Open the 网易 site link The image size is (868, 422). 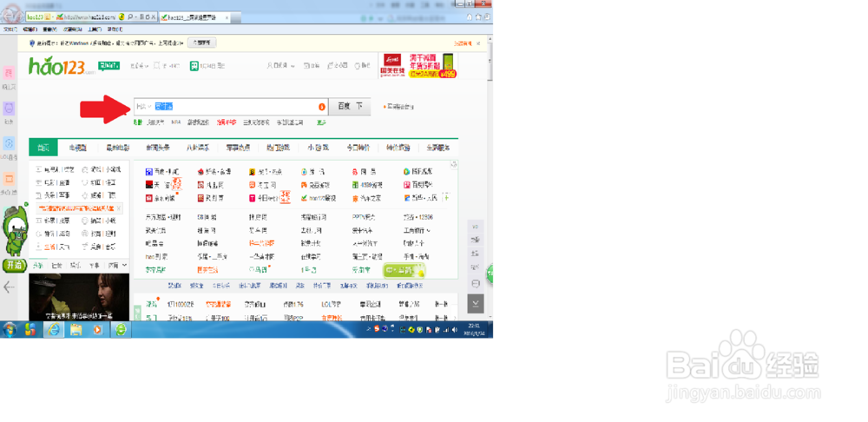click(364, 172)
